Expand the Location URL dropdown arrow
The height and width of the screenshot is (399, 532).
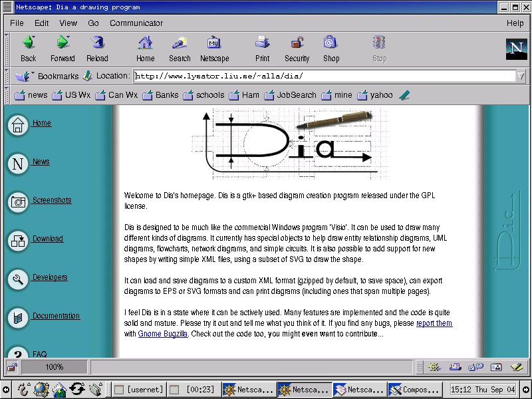point(521,76)
